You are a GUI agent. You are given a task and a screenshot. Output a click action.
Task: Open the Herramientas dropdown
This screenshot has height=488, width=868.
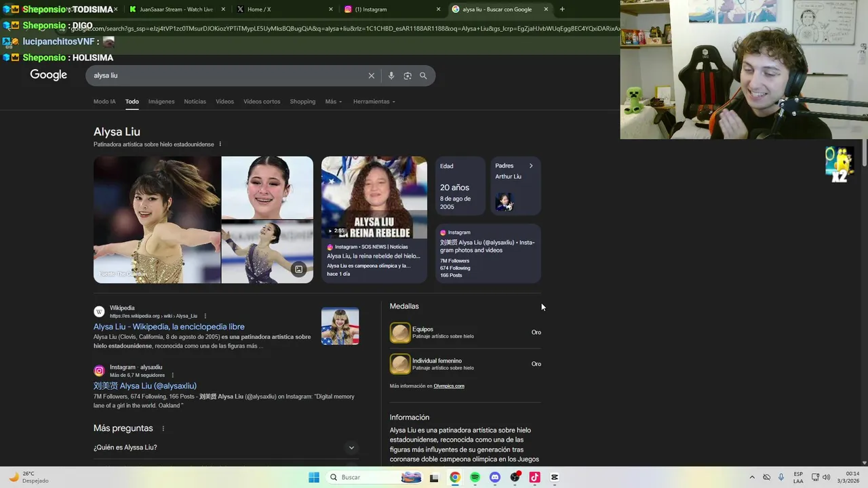coord(374,102)
